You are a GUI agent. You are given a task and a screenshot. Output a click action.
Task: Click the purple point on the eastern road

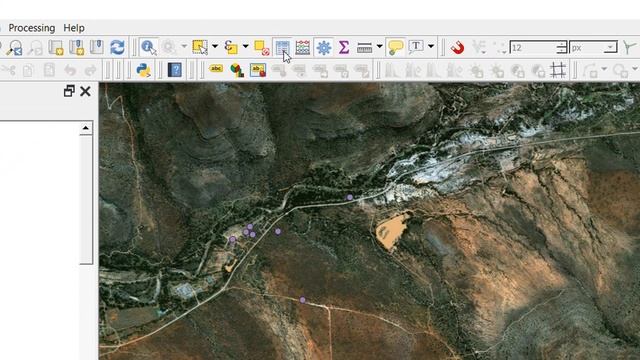pos(350,197)
